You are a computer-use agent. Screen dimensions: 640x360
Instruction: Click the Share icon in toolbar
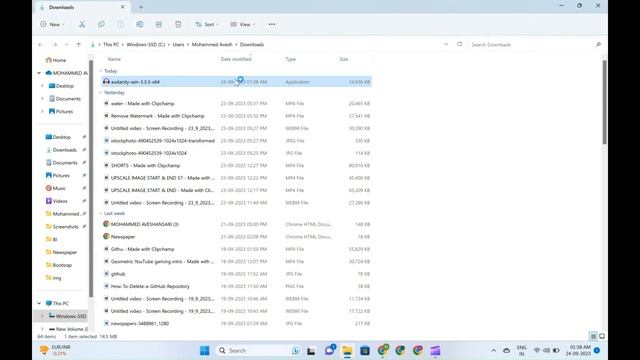[159, 24]
